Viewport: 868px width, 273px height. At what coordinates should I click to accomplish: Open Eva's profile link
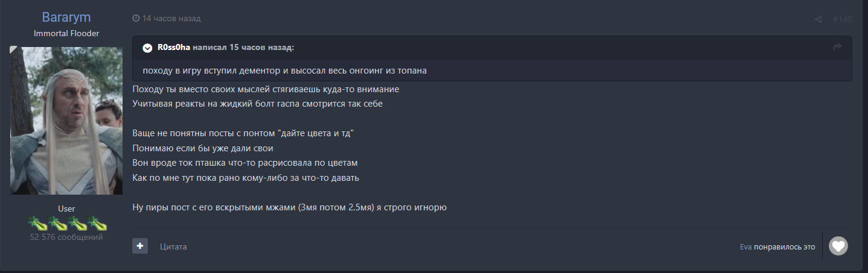pos(745,247)
